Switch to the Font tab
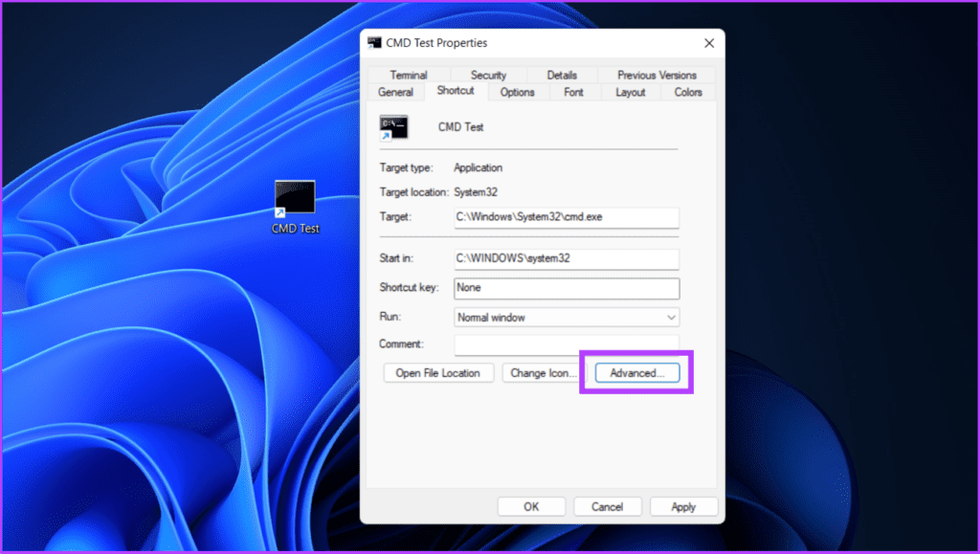This screenshot has width=980, height=554. pos(573,92)
